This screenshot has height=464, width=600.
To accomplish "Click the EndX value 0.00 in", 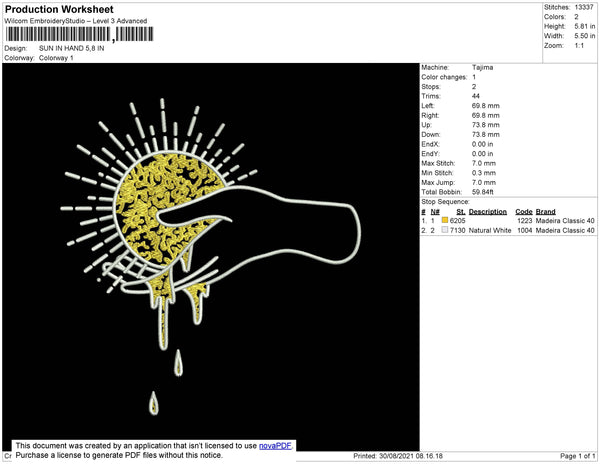I will 483,144.
